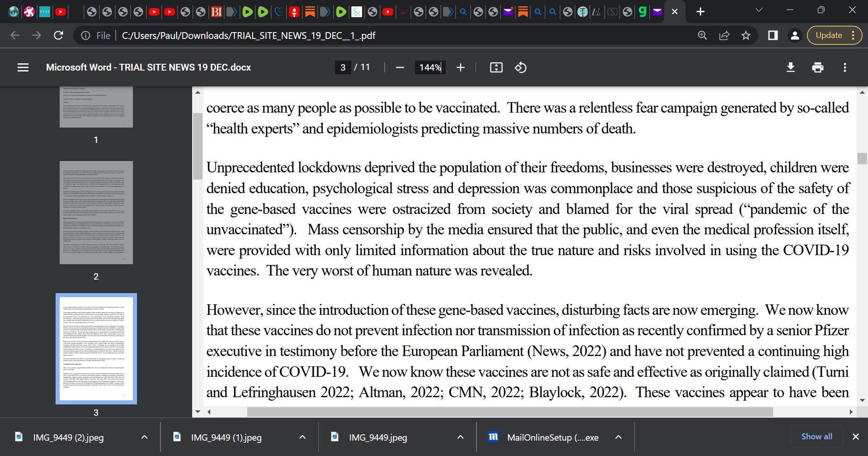The width and height of the screenshot is (868, 456).
Task: Download the PDF file
Action: pyautogui.click(x=790, y=67)
